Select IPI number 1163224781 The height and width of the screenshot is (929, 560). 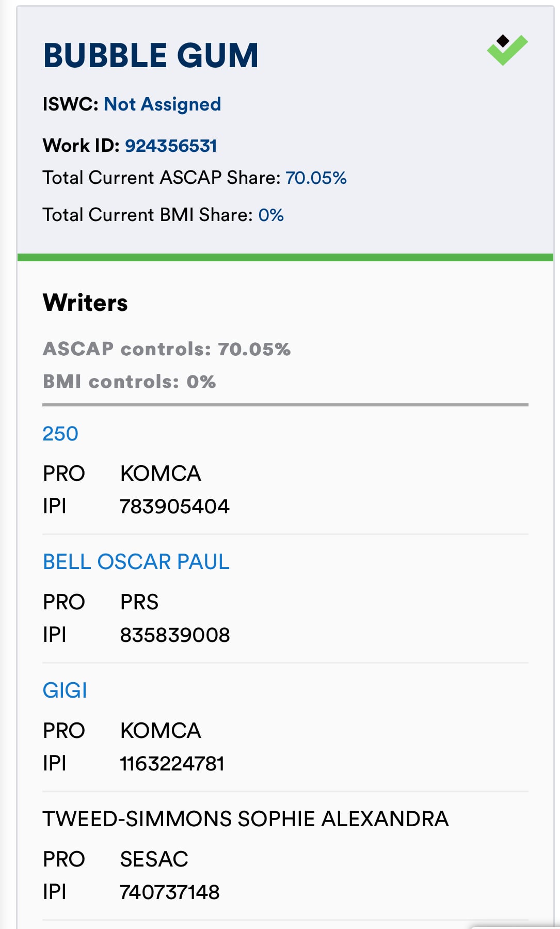point(172,764)
